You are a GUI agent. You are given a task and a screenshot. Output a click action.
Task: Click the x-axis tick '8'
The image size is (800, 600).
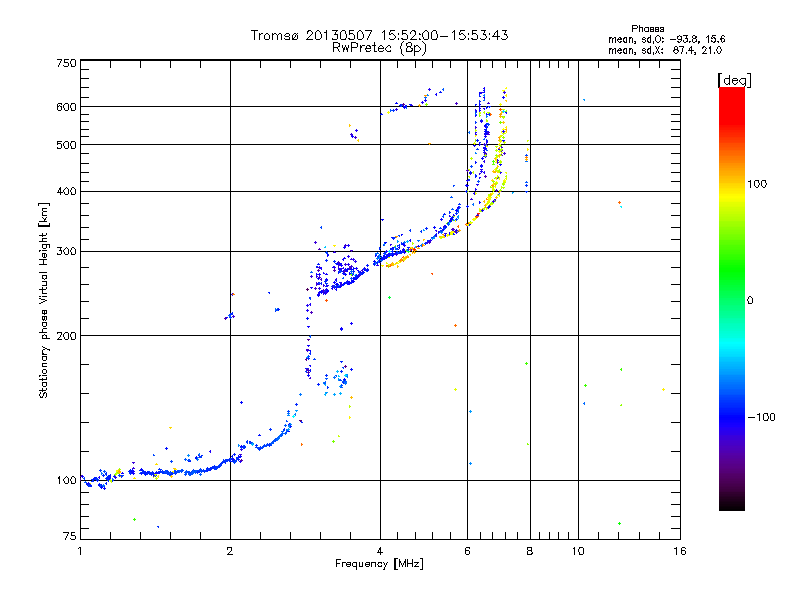[530, 551]
